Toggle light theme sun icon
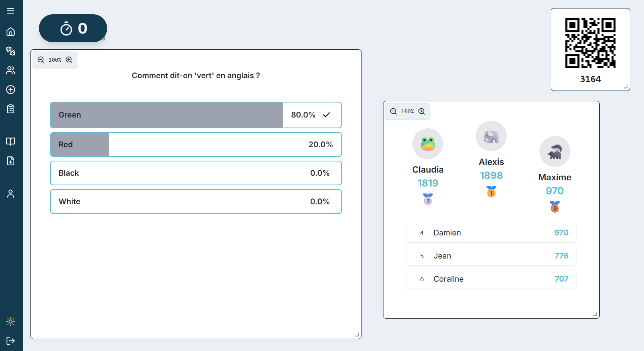 coord(11,321)
